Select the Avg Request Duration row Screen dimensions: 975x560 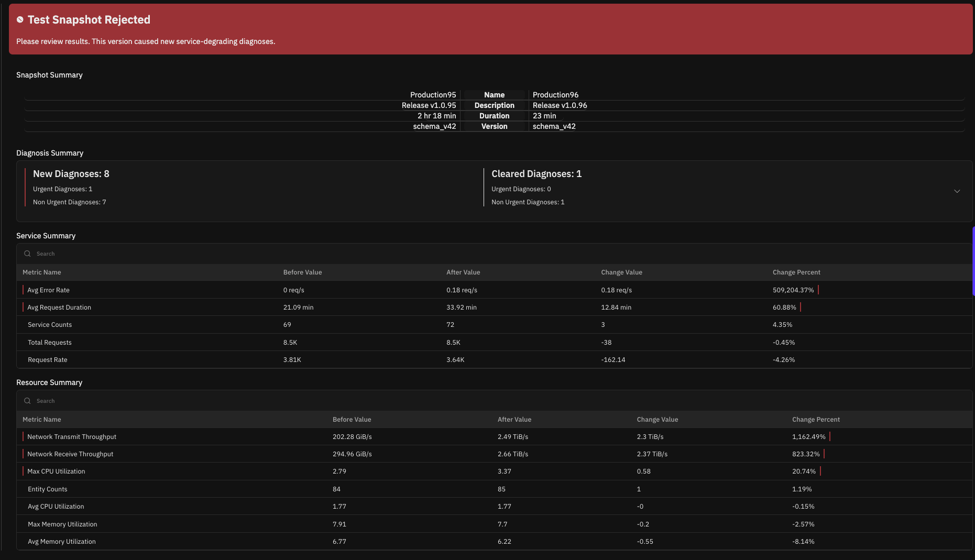point(494,308)
